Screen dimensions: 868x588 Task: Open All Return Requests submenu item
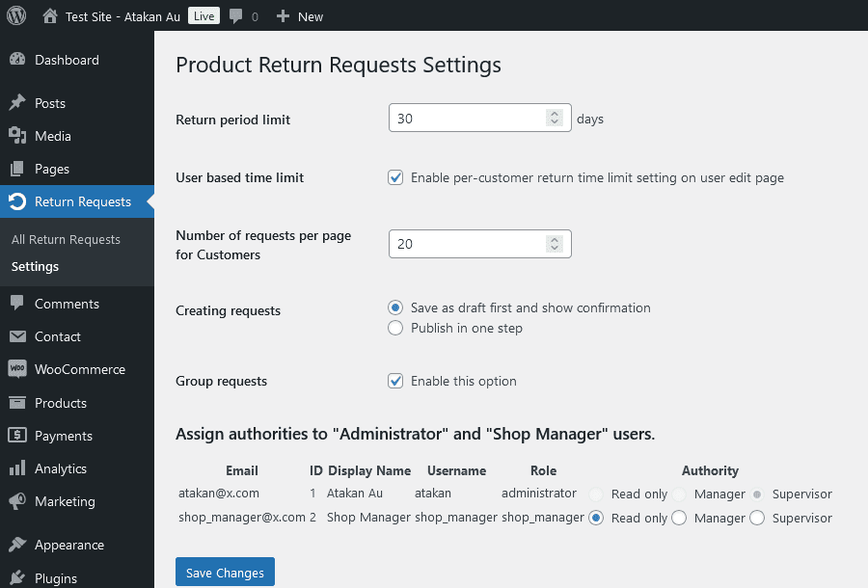pos(66,239)
